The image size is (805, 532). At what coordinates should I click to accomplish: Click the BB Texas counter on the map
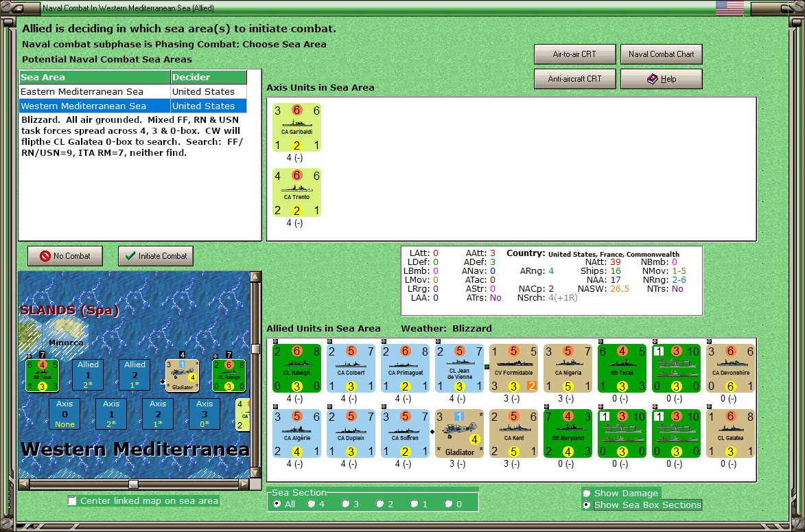click(42, 375)
